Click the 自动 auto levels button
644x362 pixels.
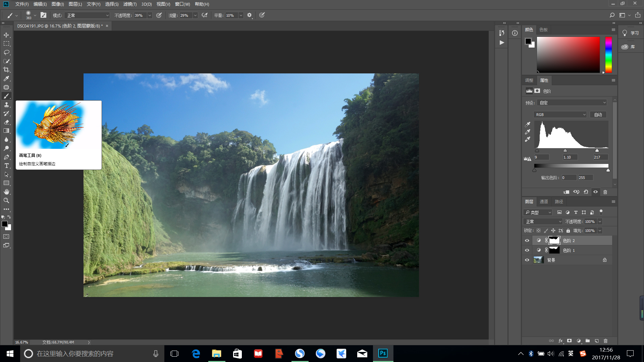tap(598, 115)
